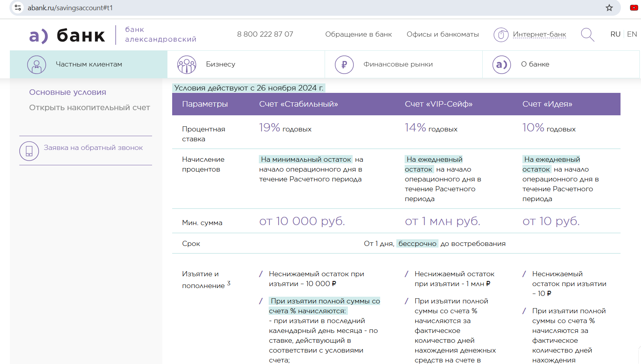Click the site search magnifier icon
The height and width of the screenshot is (364, 641).
[x=587, y=35]
